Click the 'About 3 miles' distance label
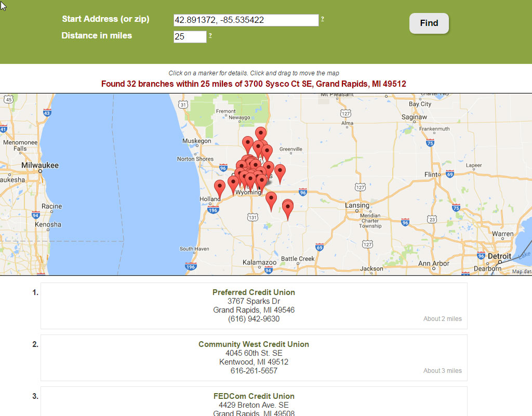Screen dimensions: 532x416 tap(443, 370)
